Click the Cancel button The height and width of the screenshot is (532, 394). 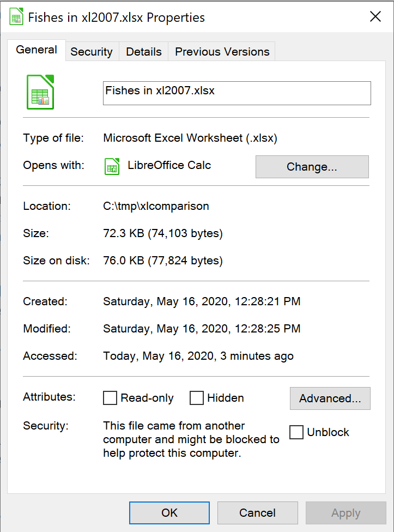pyautogui.click(x=257, y=513)
